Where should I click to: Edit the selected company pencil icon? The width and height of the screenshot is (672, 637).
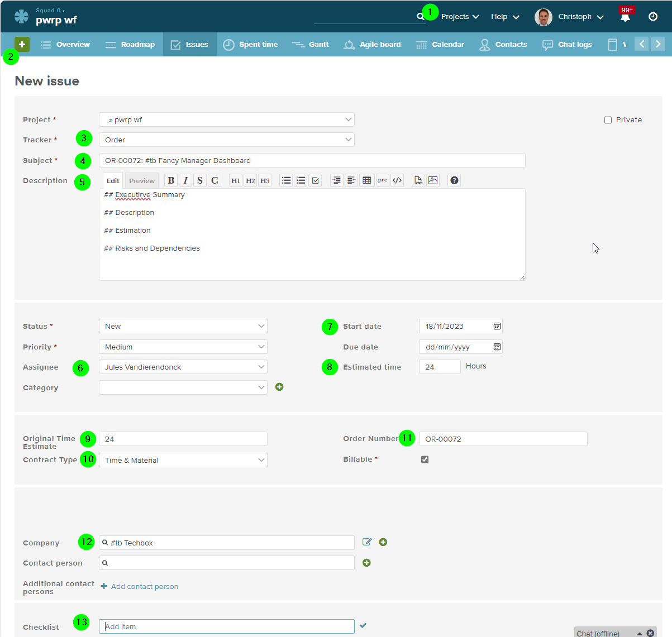367,542
